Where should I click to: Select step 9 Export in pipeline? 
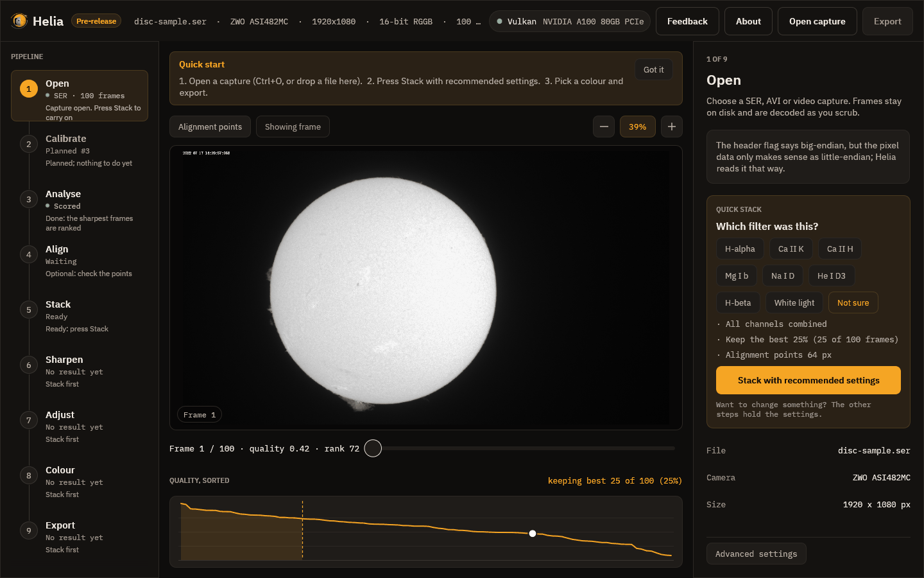point(80,538)
